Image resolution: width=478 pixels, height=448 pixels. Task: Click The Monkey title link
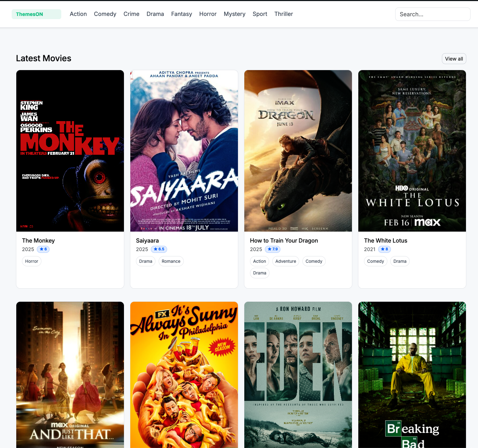[x=38, y=240]
